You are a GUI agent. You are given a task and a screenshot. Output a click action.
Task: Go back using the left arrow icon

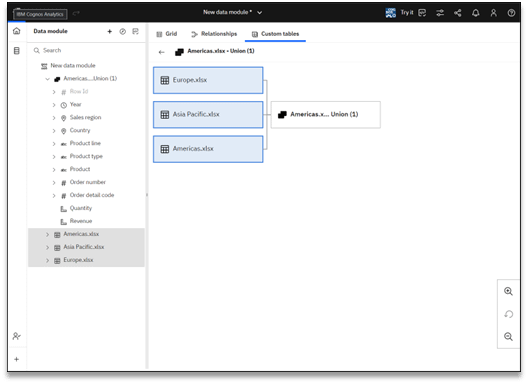point(162,52)
